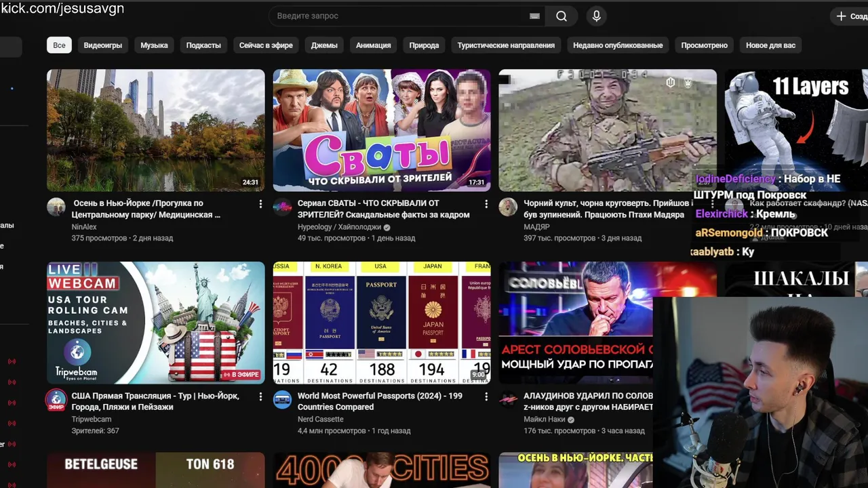
Task: Select the Новое для вас filter chip
Action: (x=770, y=45)
